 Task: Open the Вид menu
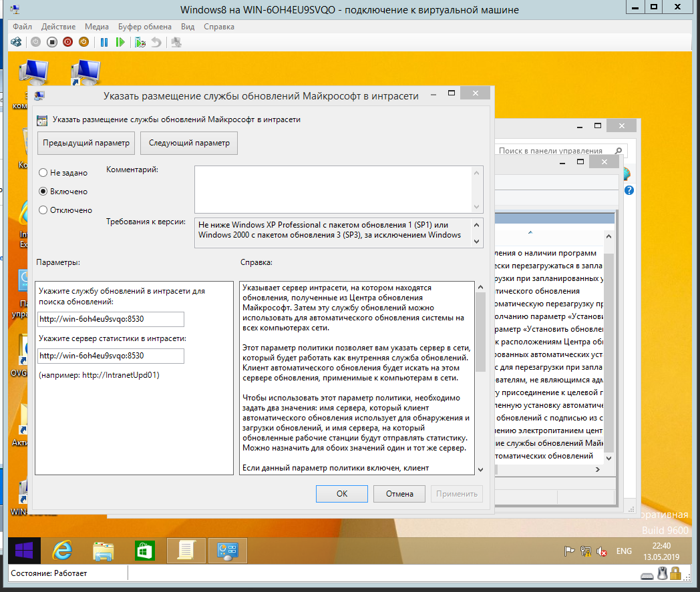tap(188, 27)
